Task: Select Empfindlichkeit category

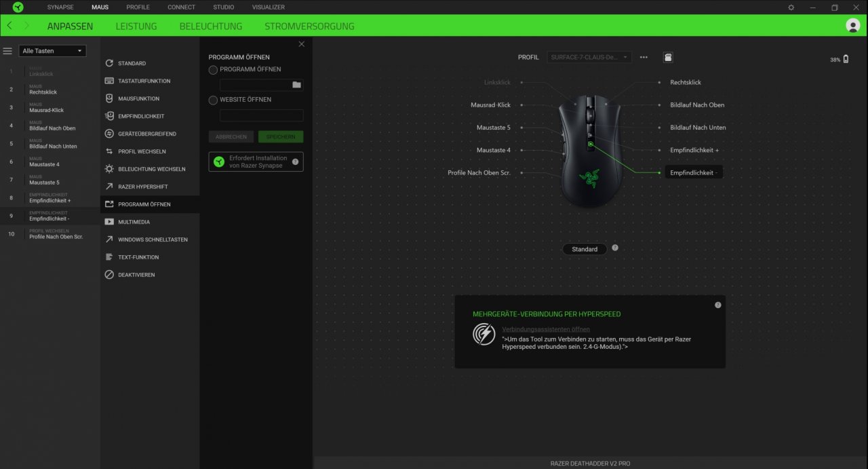Action: (150, 116)
